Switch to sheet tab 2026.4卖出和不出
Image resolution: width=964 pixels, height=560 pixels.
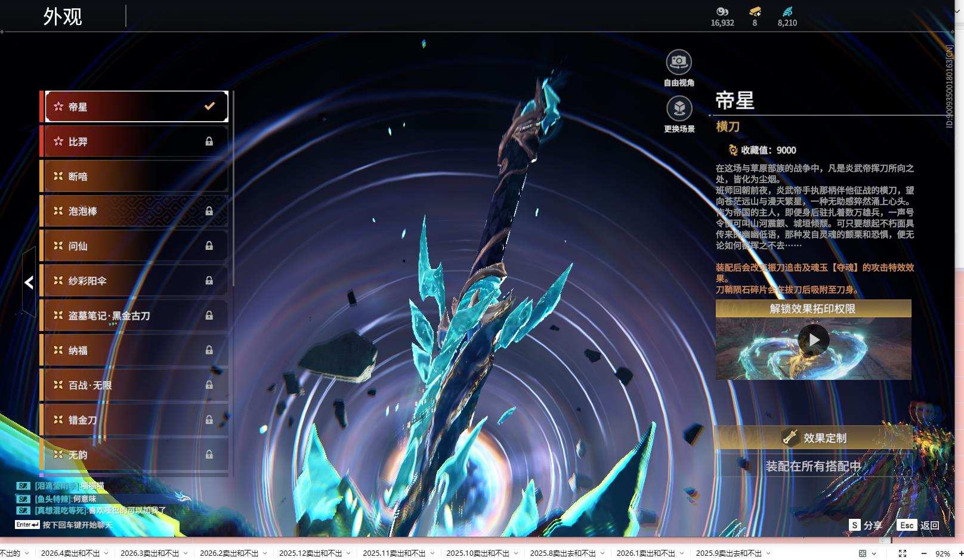click(70, 553)
